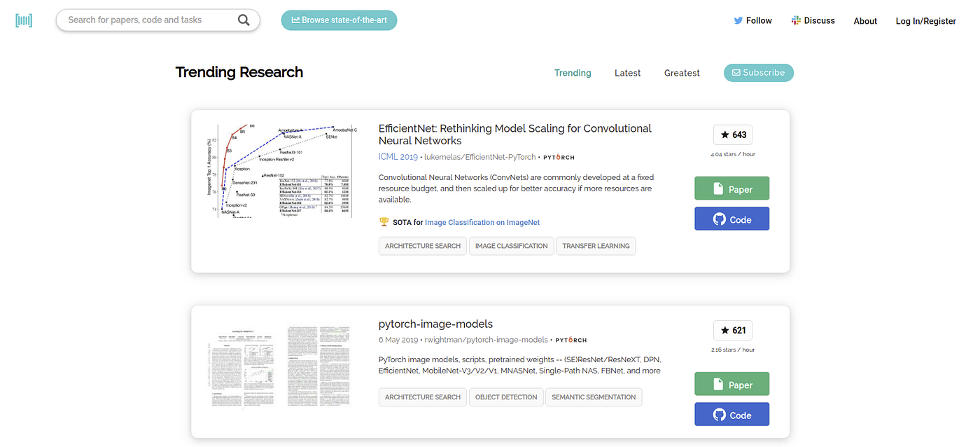This screenshot has width=980, height=447.
Task: Click the 643 stars badge
Action: [x=733, y=135]
